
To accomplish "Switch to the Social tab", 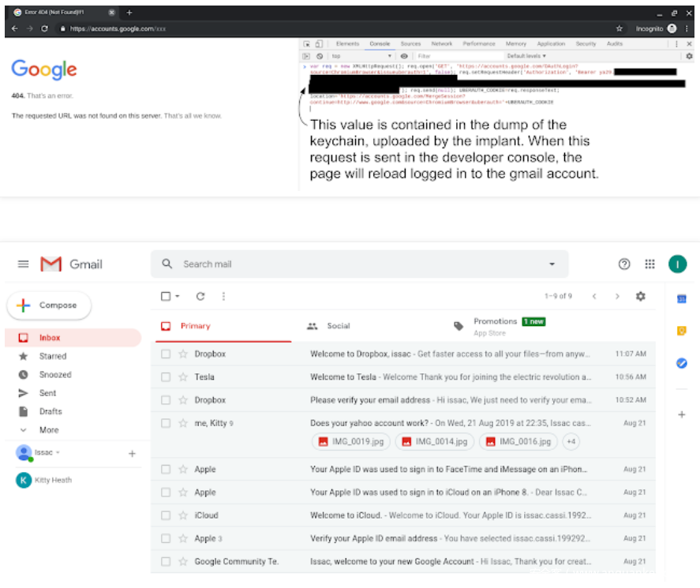I will coord(338,326).
